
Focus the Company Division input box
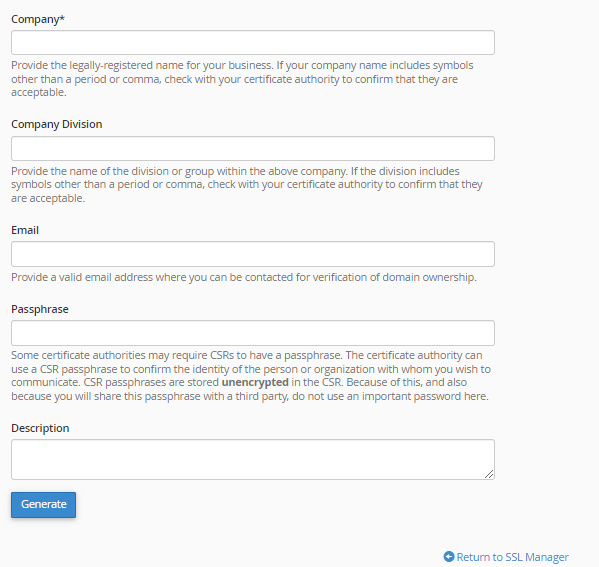coord(253,148)
